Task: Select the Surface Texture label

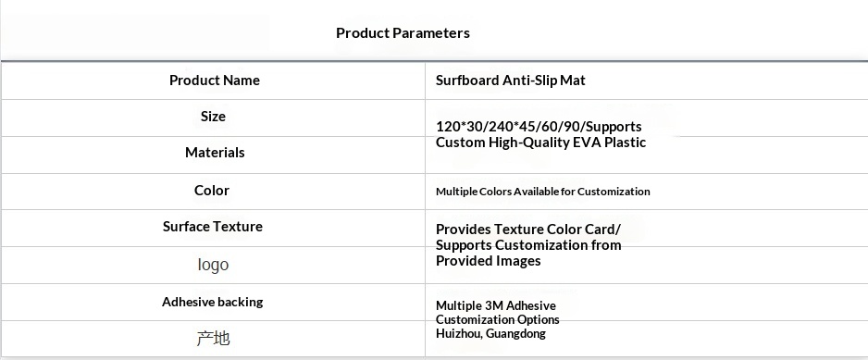Action: point(213,227)
